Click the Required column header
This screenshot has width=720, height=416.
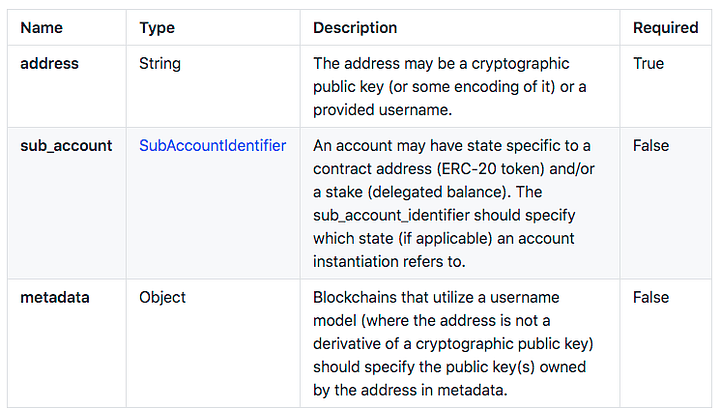[665, 28]
